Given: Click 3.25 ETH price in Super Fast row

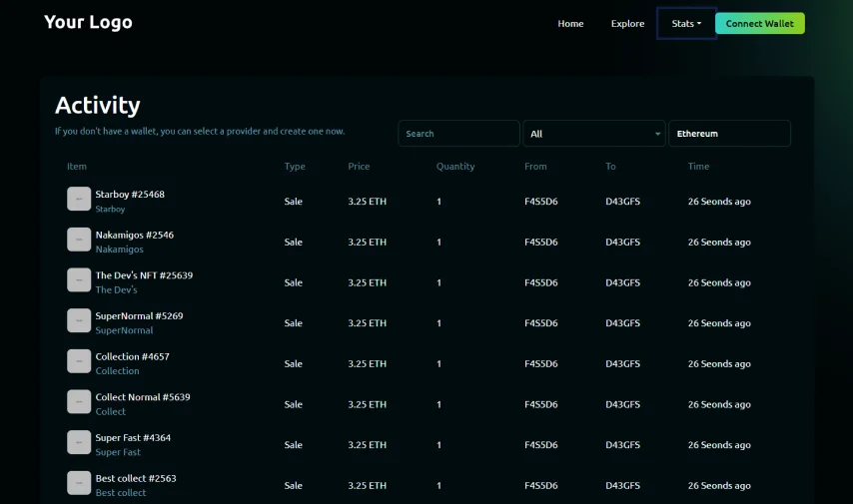Looking at the screenshot, I should tap(368, 445).
